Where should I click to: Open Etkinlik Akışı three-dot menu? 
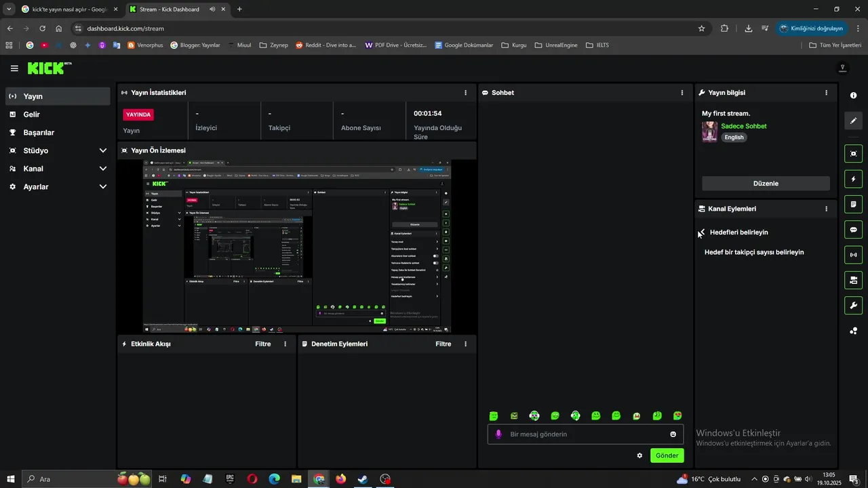pyautogui.click(x=285, y=344)
